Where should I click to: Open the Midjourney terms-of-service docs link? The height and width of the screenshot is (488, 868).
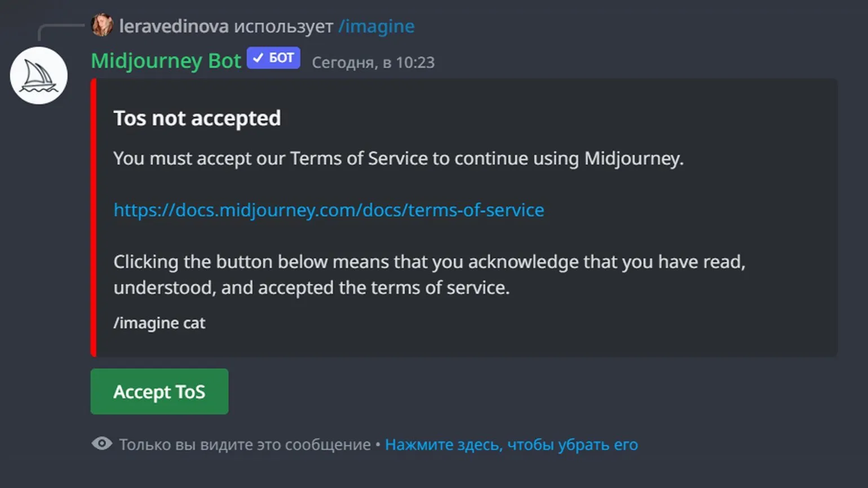[x=329, y=210]
